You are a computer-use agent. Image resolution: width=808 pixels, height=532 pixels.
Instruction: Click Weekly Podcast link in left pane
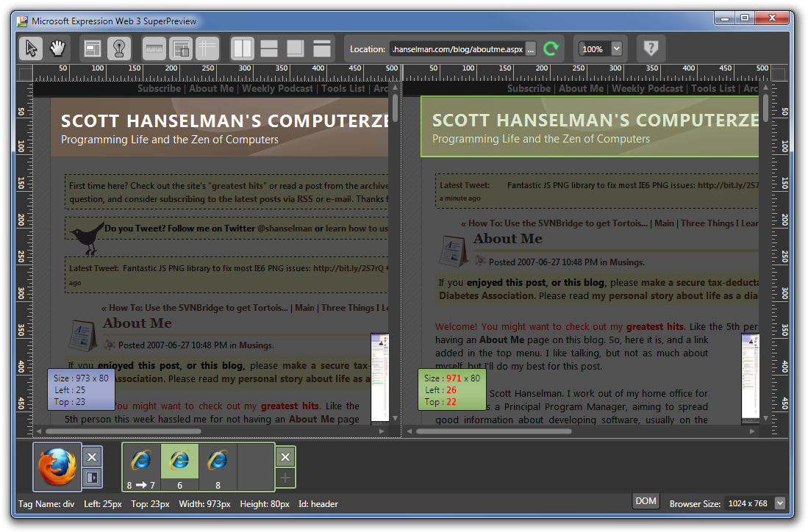click(x=277, y=89)
